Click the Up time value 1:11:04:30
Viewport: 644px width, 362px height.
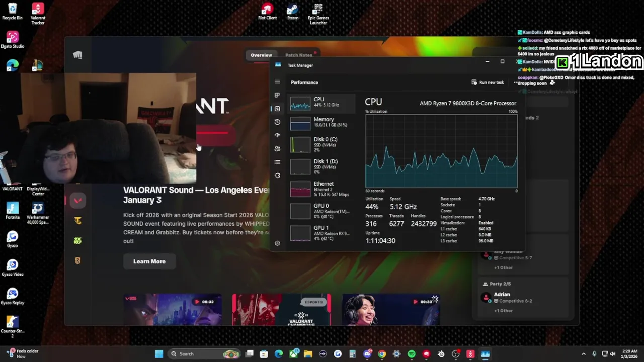(x=380, y=241)
